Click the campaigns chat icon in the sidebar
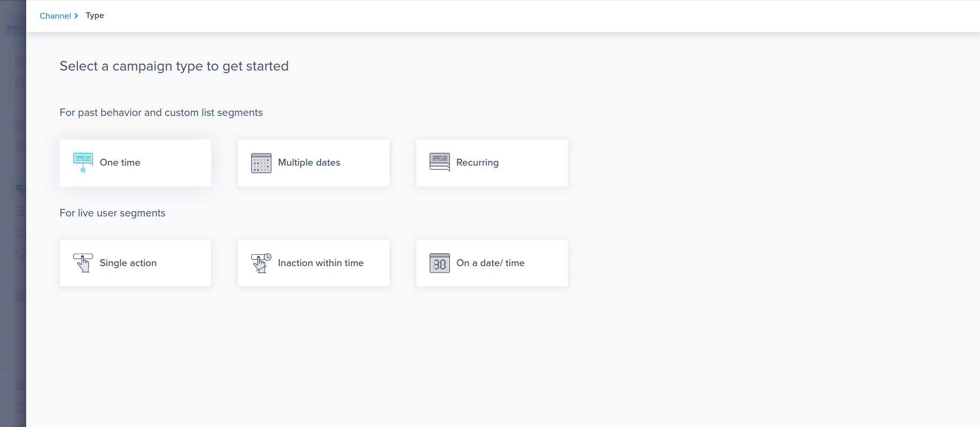This screenshot has width=980, height=427. pyautogui.click(x=20, y=189)
